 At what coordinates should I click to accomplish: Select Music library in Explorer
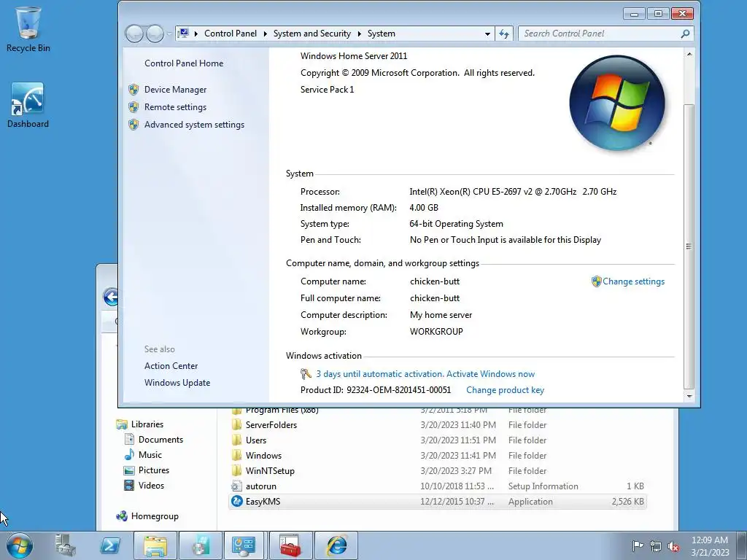[150, 455]
